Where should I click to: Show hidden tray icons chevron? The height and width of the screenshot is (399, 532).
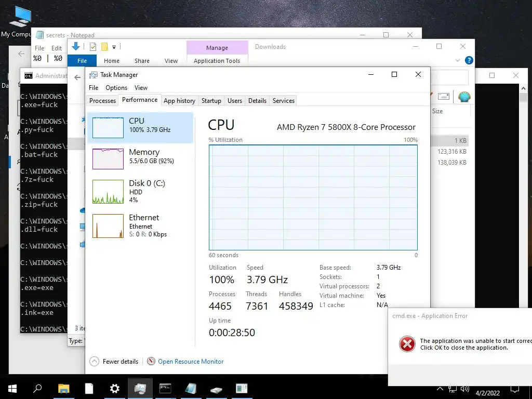[440, 389]
